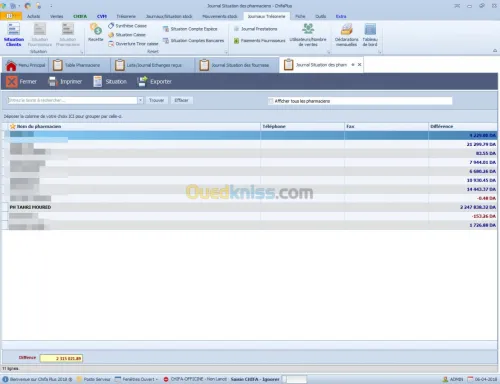The height and width of the screenshot is (384, 500).
Task: Select the row with 2 247 838.32 DA
Action: tap(249, 207)
